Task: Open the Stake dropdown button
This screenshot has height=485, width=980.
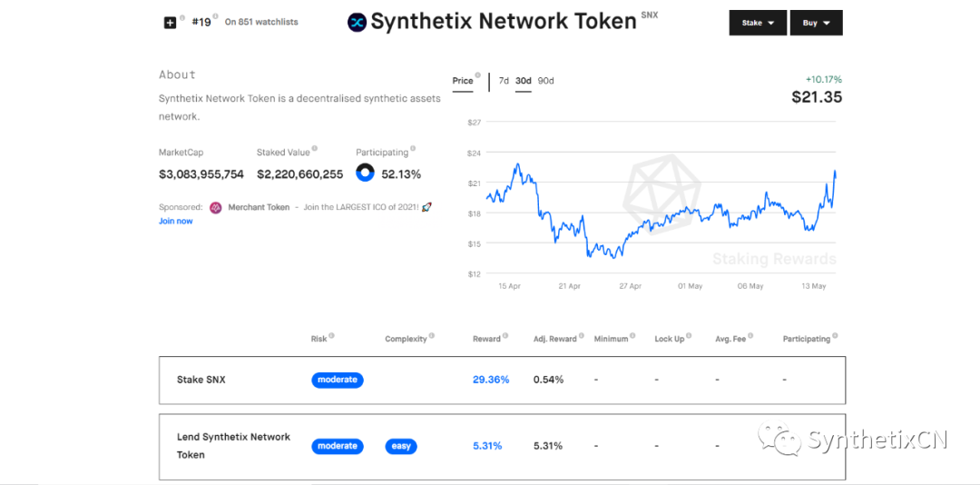Action: 758,23
